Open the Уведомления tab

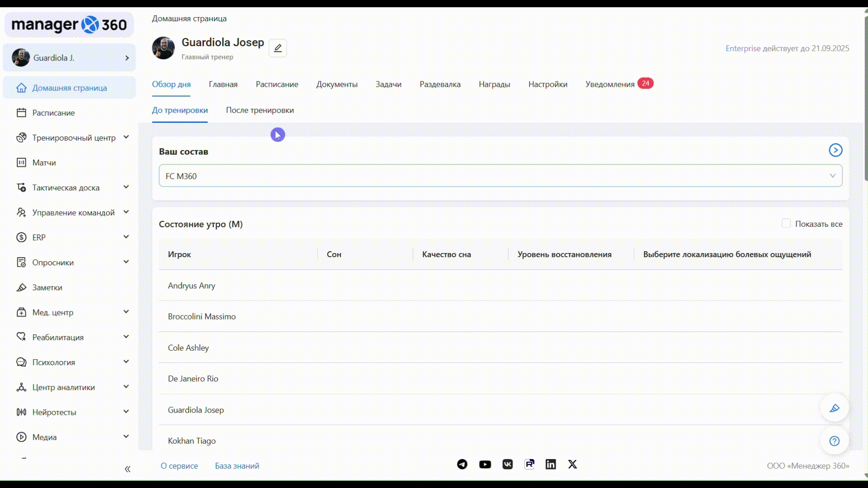[x=610, y=84]
